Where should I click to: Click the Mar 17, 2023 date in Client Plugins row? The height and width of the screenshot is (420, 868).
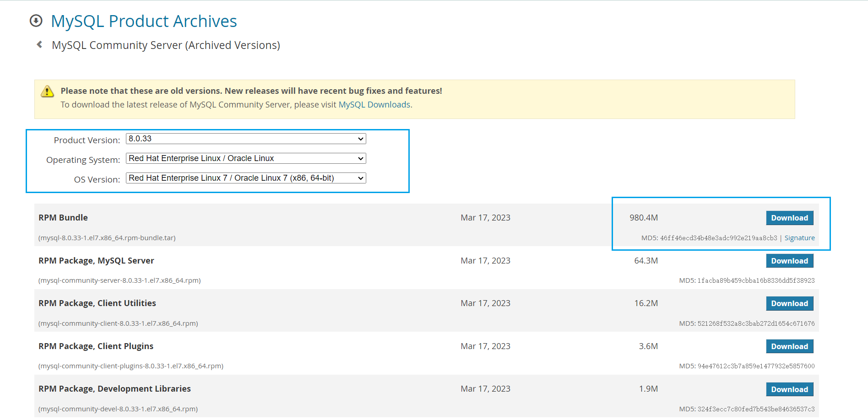[485, 346]
